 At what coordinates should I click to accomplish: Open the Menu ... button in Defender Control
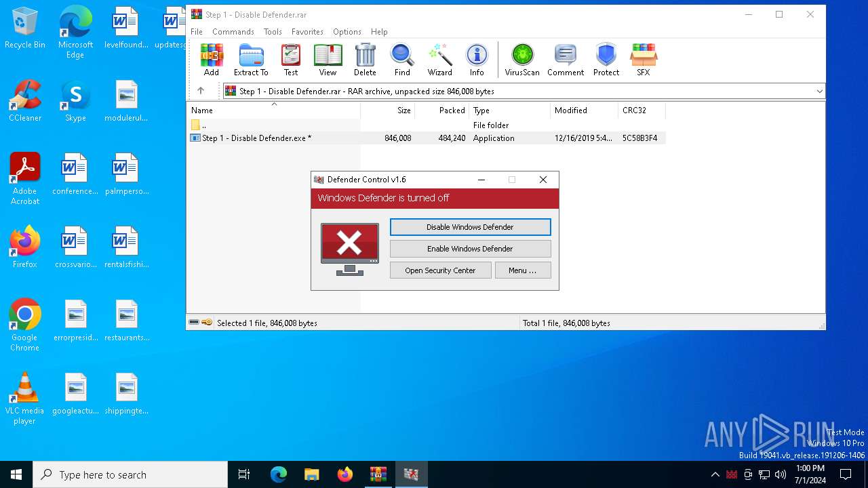coord(522,270)
